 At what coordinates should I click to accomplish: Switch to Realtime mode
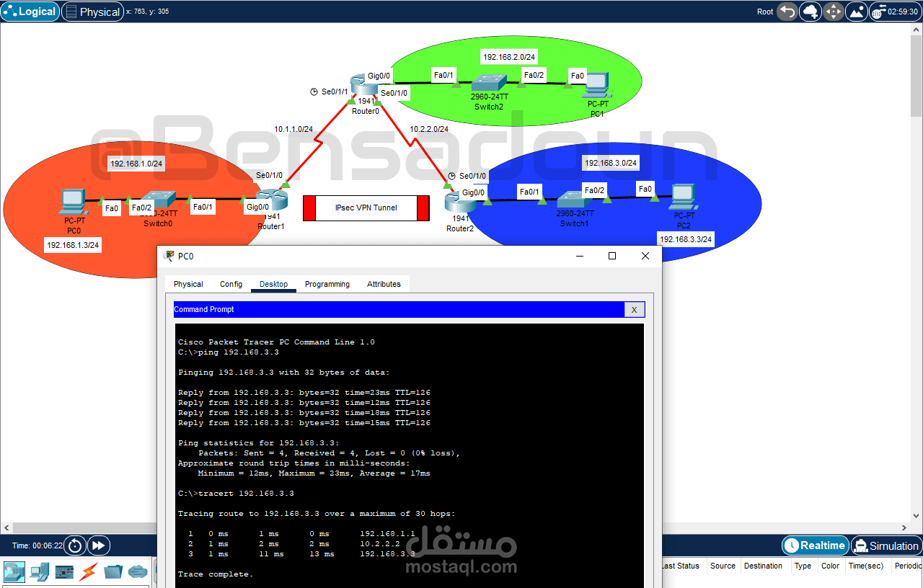[815, 545]
